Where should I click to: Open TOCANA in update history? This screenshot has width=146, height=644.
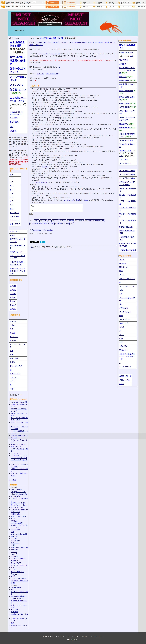(x=14, y=538)
